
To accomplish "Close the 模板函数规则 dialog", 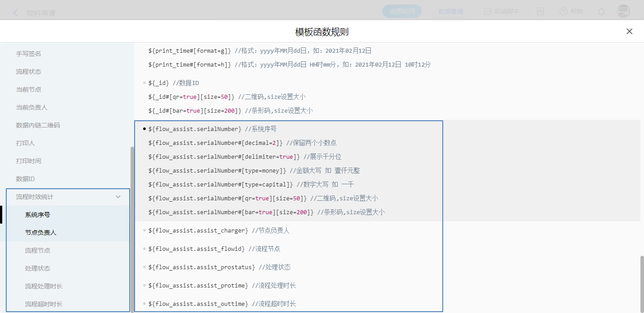I will coord(629,31).
